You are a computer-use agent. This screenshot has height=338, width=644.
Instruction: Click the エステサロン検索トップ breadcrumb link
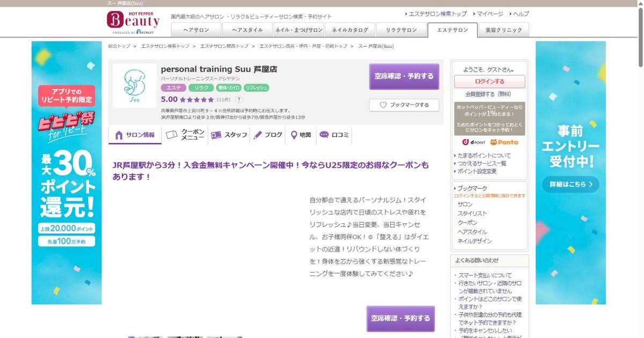click(x=165, y=46)
